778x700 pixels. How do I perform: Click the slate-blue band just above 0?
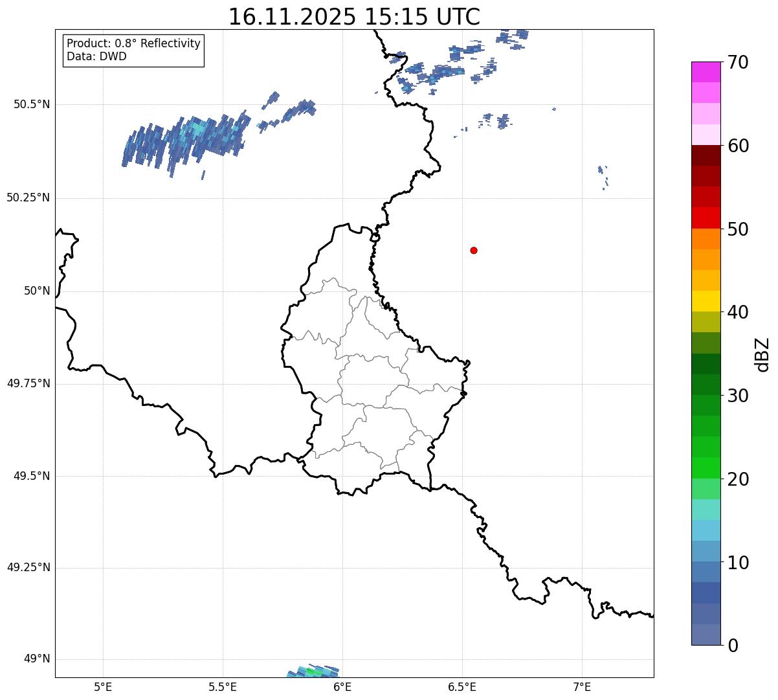click(706, 635)
